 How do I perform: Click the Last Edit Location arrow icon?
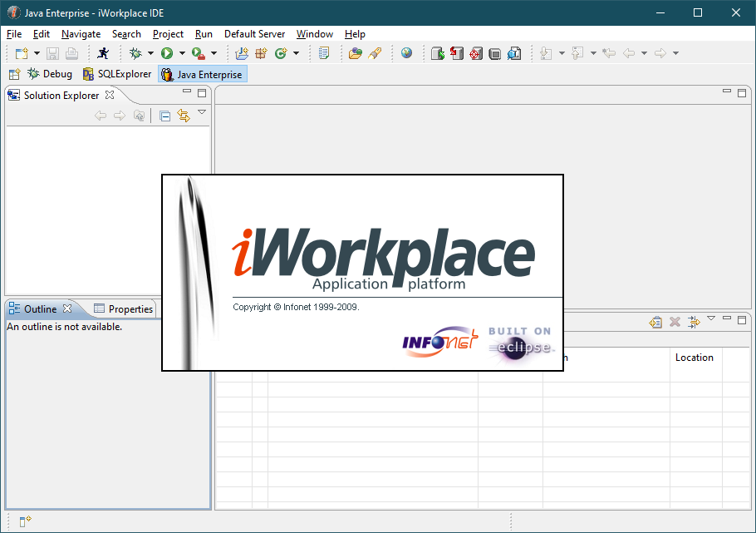[609, 53]
